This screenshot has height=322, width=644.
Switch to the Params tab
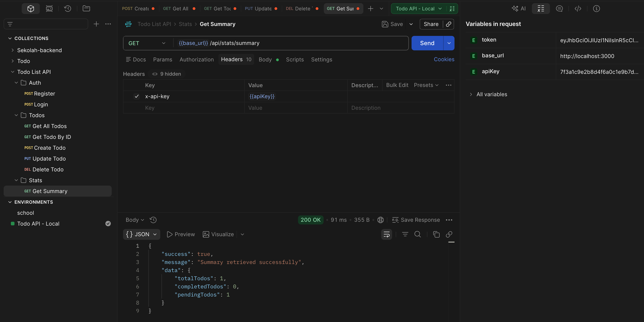tap(163, 59)
